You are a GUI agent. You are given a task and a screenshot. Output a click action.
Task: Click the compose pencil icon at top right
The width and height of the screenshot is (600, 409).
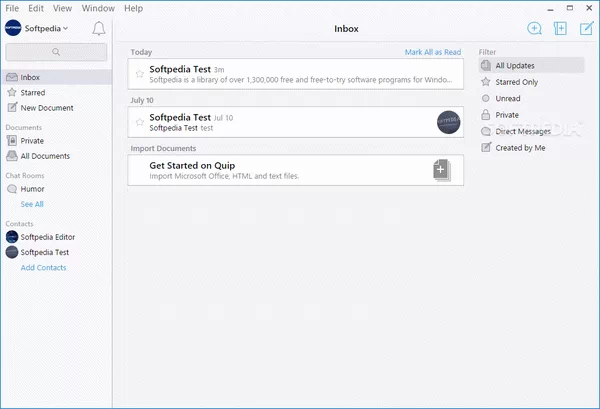[x=586, y=29]
